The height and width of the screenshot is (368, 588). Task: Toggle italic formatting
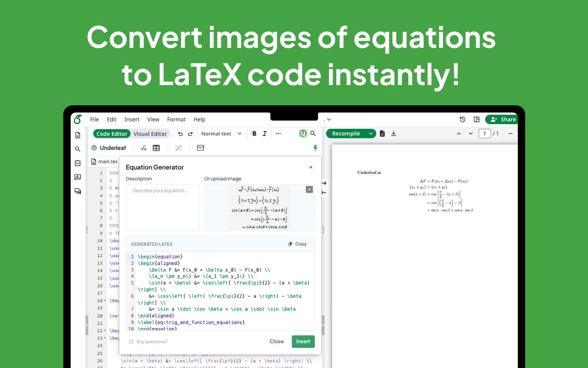coord(265,134)
